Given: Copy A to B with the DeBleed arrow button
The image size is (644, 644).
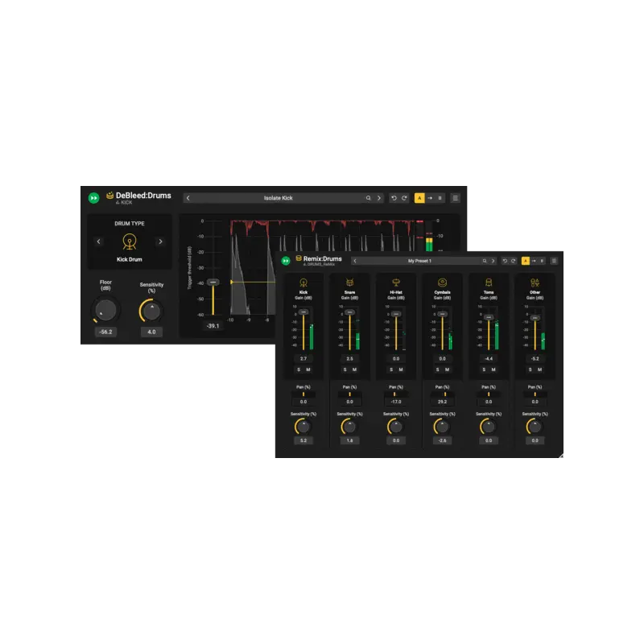Looking at the screenshot, I should (430, 198).
